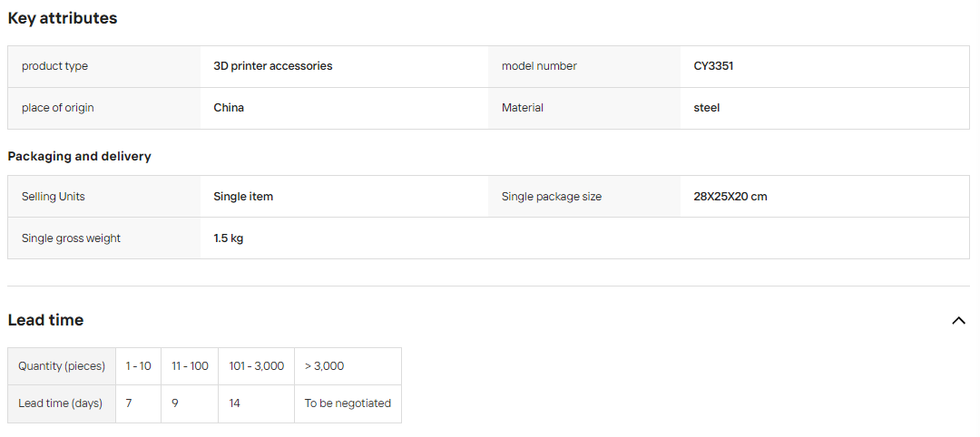Click the model number CY3351 value
The height and width of the screenshot is (437, 980).
click(713, 66)
